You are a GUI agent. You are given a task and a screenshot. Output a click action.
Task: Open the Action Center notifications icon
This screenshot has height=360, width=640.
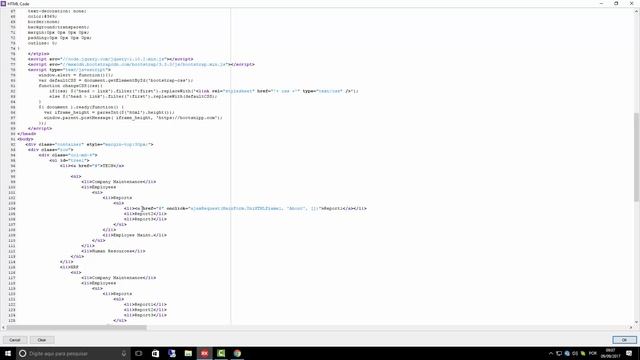(x=629, y=353)
